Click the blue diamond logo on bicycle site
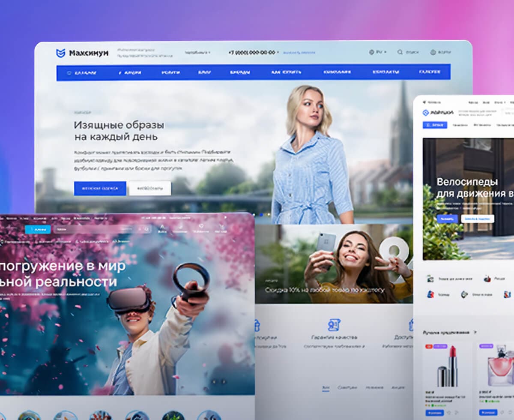The height and width of the screenshot is (420, 514). pos(426,113)
